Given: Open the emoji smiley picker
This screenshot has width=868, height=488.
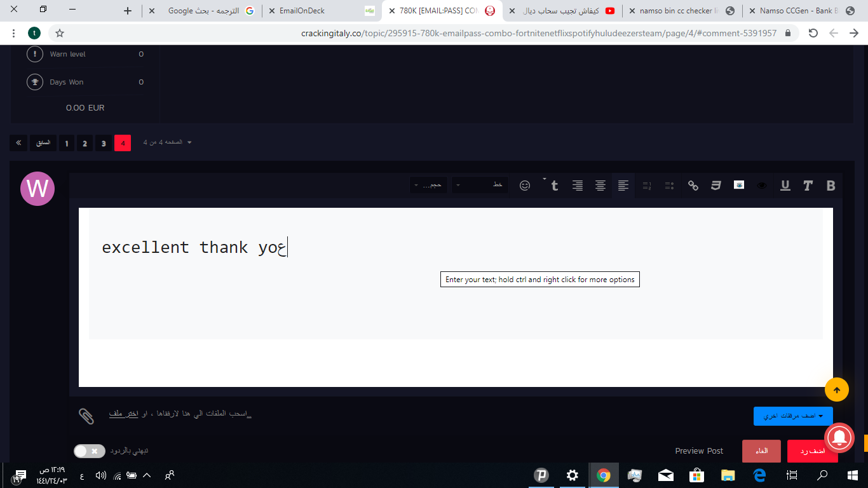Looking at the screenshot, I should coord(525,186).
